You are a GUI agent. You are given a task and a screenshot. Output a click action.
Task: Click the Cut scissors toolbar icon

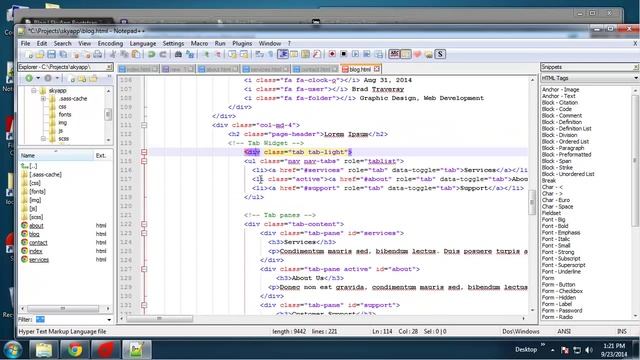click(113, 54)
